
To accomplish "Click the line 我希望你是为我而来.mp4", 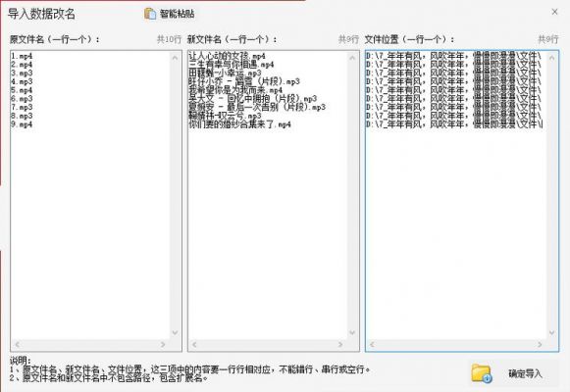I will pyautogui.click(x=235, y=90).
